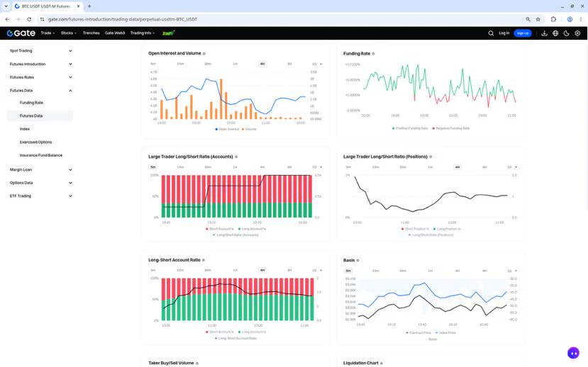This screenshot has width=588, height=367.
Task: Collapse the Futures Data sidebar section
Action: [41, 91]
